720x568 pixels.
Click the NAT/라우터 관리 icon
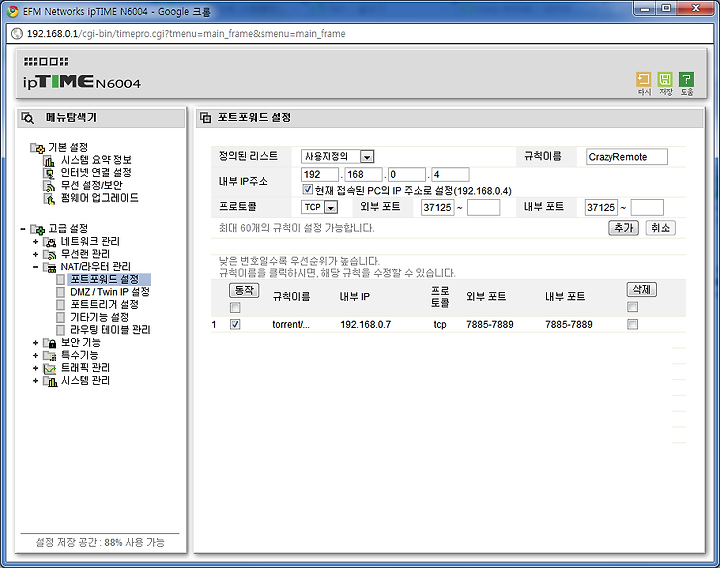(49, 267)
